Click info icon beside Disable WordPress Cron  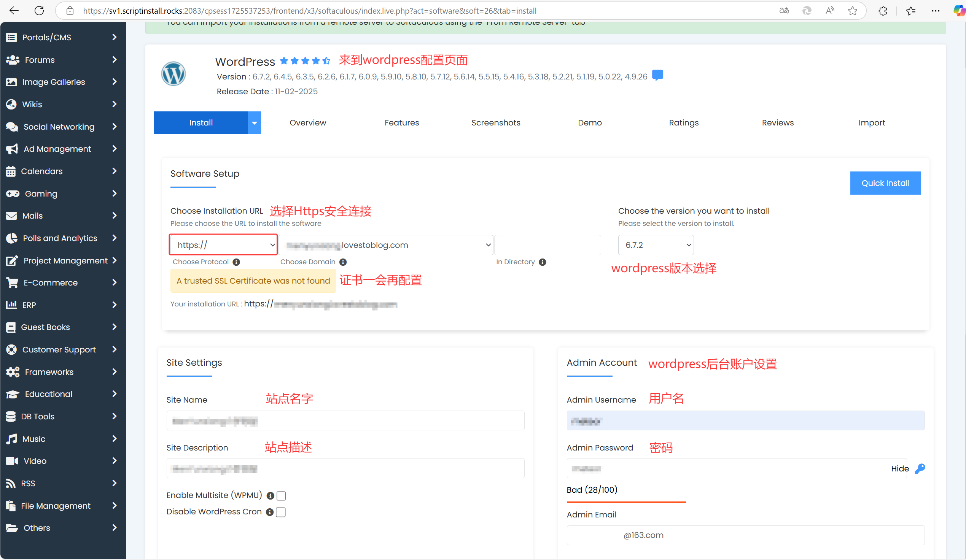coord(270,512)
